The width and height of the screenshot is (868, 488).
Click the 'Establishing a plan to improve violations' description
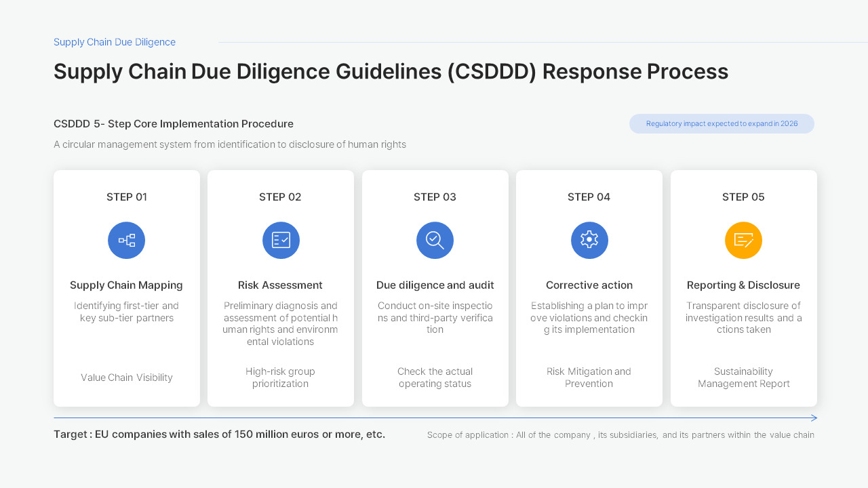[x=589, y=318]
